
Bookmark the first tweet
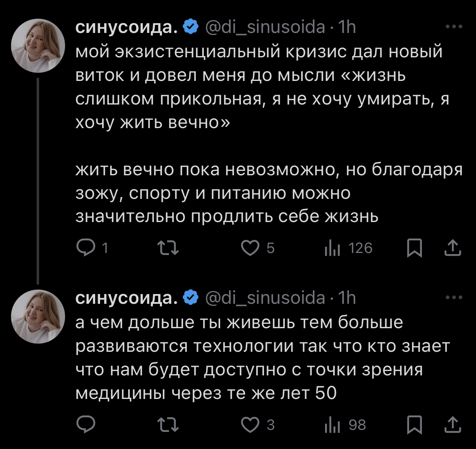[x=414, y=248]
